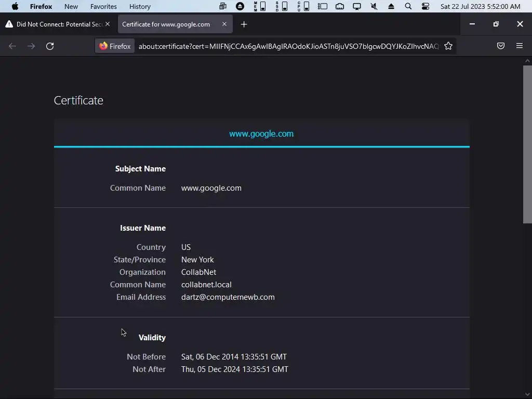Image resolution: width=532 pixels, height=399 pixels.
Task: Click the display monitor icon in menu bar
Action: coord(357,6)
